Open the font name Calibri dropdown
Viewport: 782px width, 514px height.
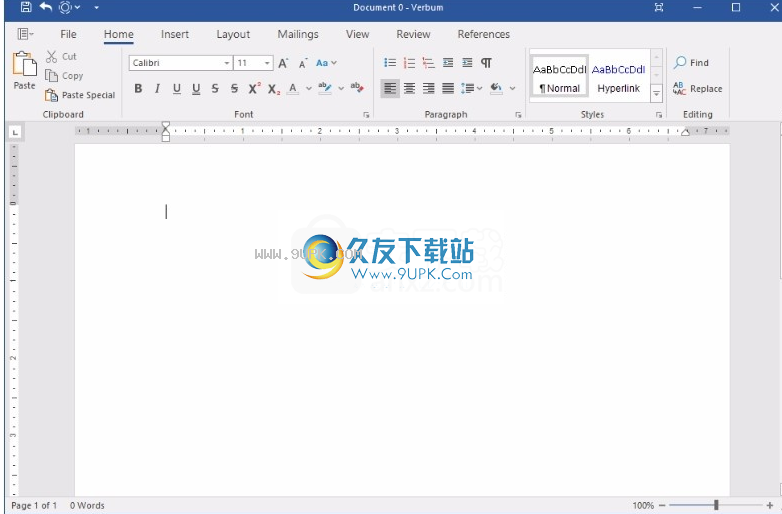tap(226, 63)
